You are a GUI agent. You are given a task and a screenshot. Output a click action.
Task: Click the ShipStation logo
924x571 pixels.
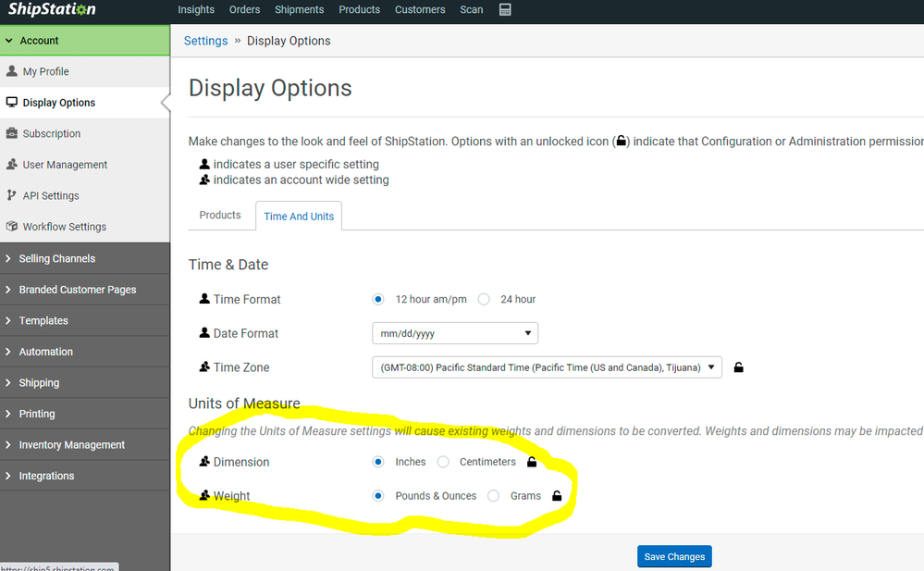[x=52, y=10]
